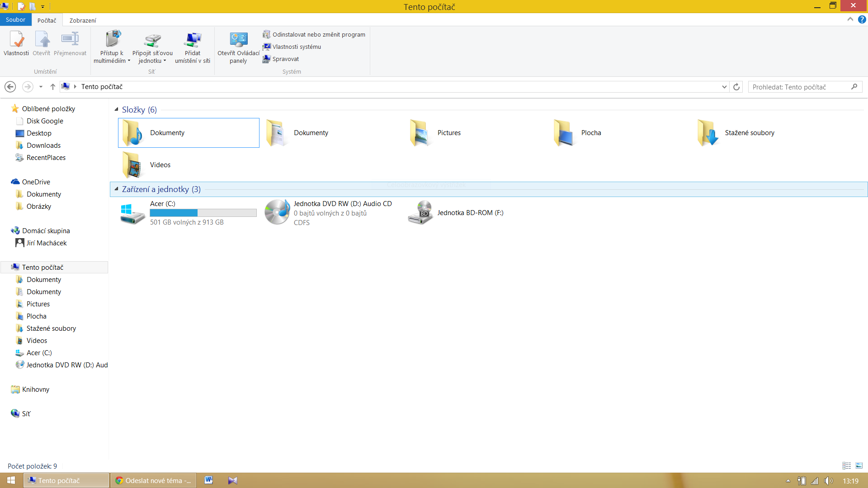
Task: Click the Vlastnosti properties icon in ribbon
Action: click(16, 40)
